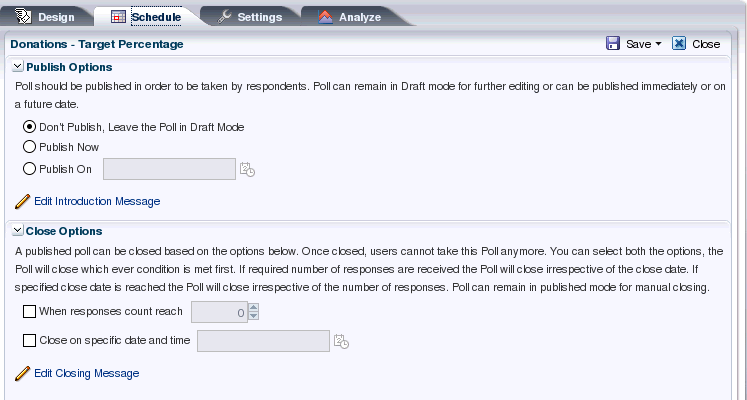This screenshot has height=400, width=747.
Task: Select the Publish Now radio button
Action: coord(30,147)
